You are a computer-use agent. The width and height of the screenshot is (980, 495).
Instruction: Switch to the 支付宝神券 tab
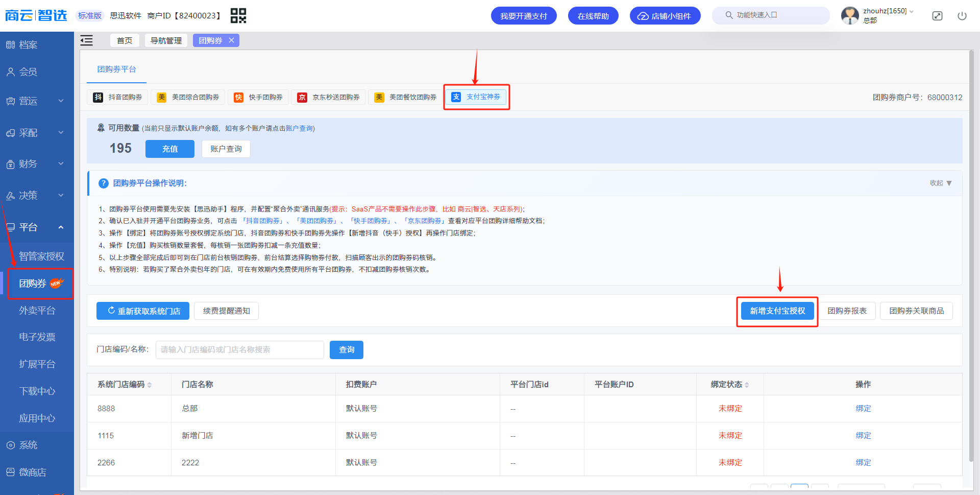tap(476, 97)
